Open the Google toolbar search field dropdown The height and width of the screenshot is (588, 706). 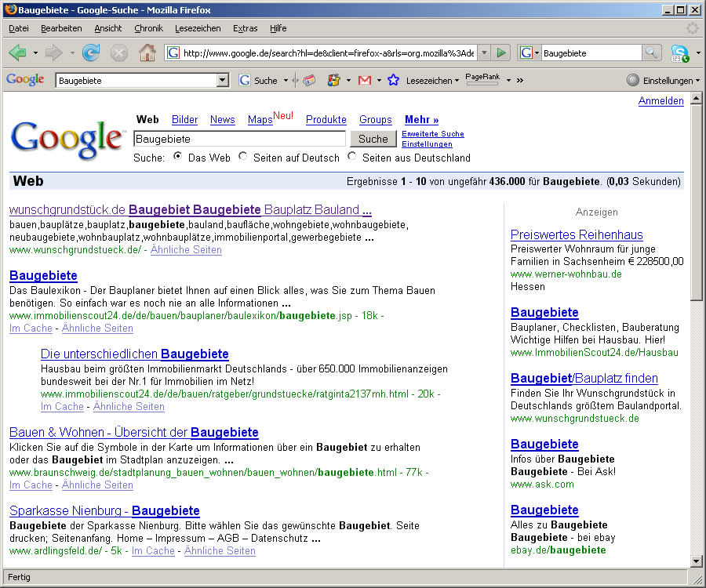click(223, 81)
